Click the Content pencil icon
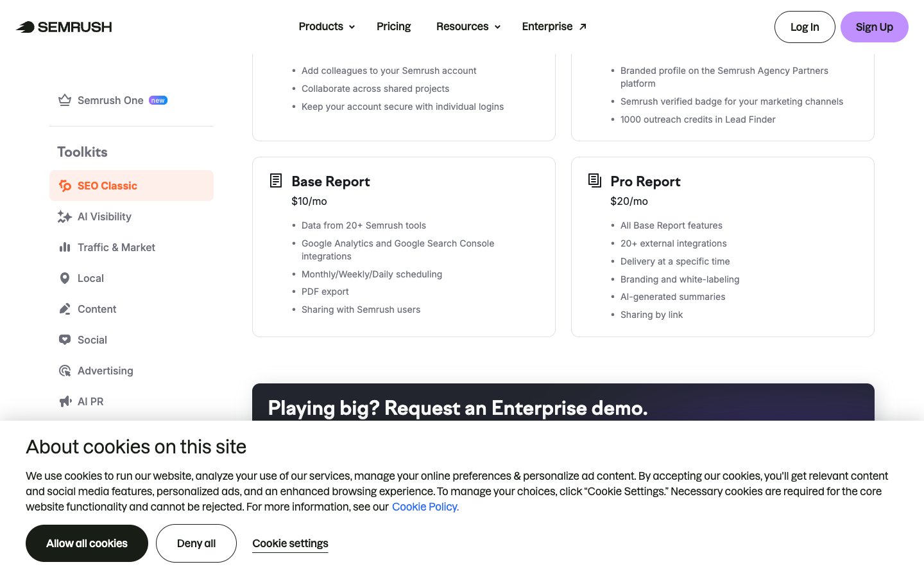The image size is (924, 578). point(65,309)
